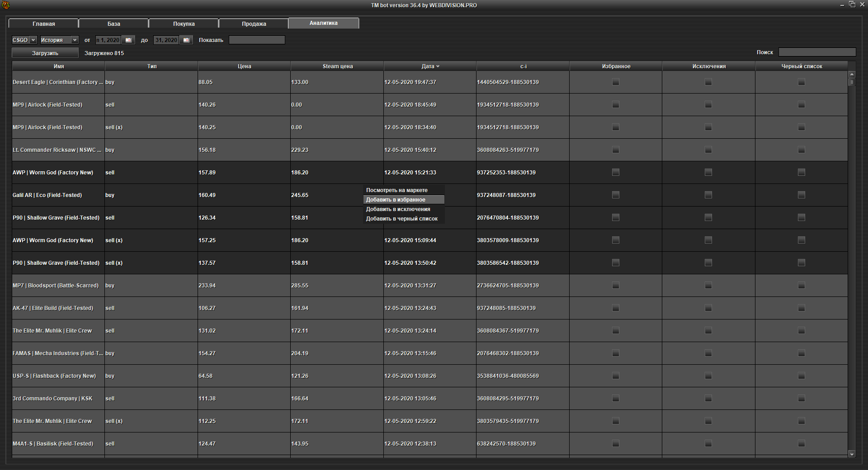868x470 pixels.
Task: Click the scrollbar up arrow
Action: 852,75
